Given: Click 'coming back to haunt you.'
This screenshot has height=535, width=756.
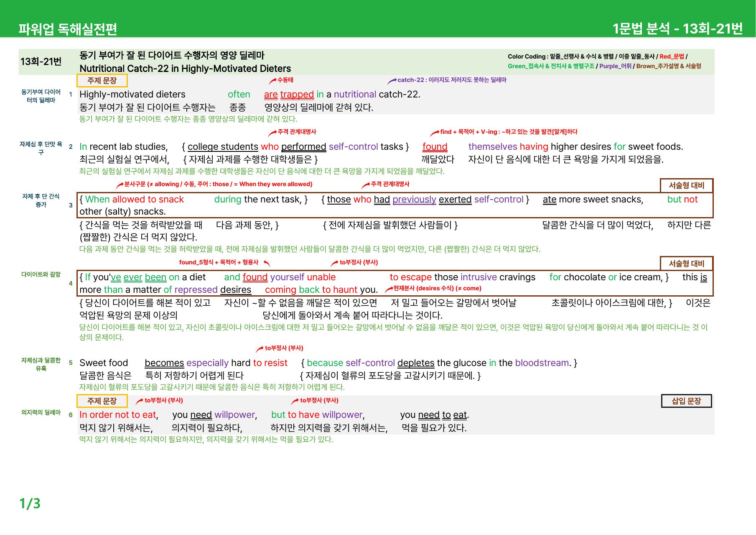Looking at the screenshot, I should 321,290.
